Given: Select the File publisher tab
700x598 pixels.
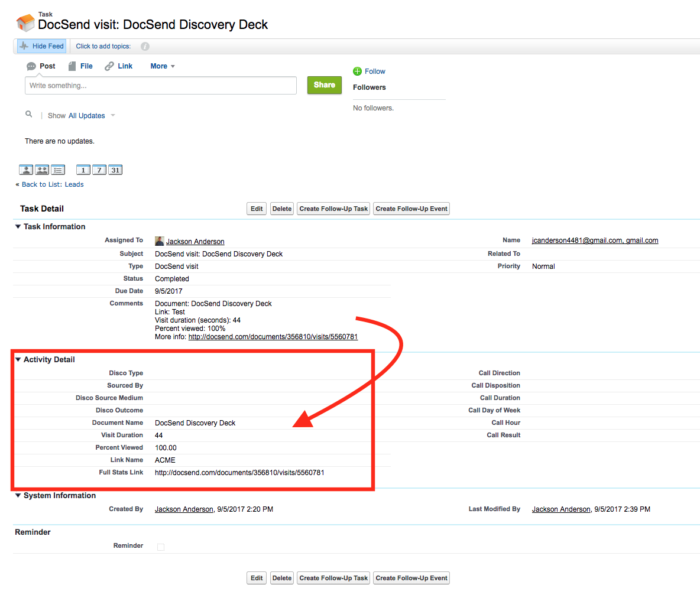Looking at the screenshot, I should pos(80,67).
